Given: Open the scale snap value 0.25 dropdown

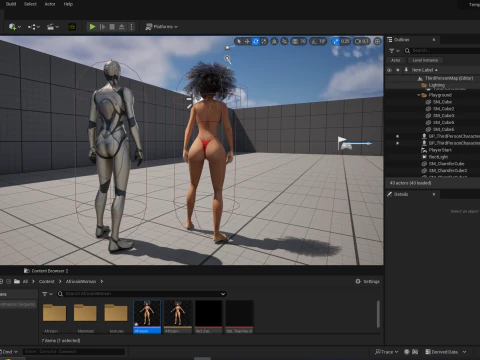Looking at the screenshot, I should coord(345,41).
